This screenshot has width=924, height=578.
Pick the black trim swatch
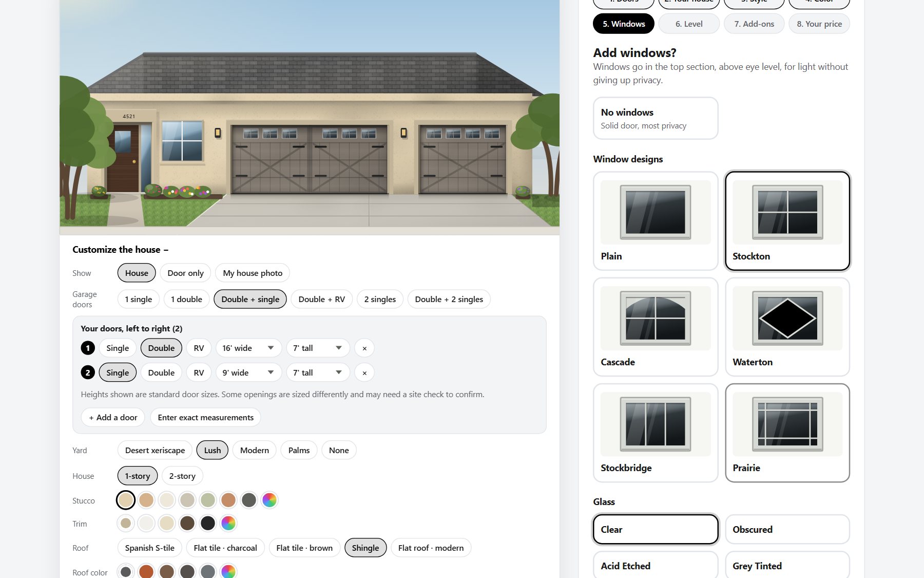coord(208,524)
